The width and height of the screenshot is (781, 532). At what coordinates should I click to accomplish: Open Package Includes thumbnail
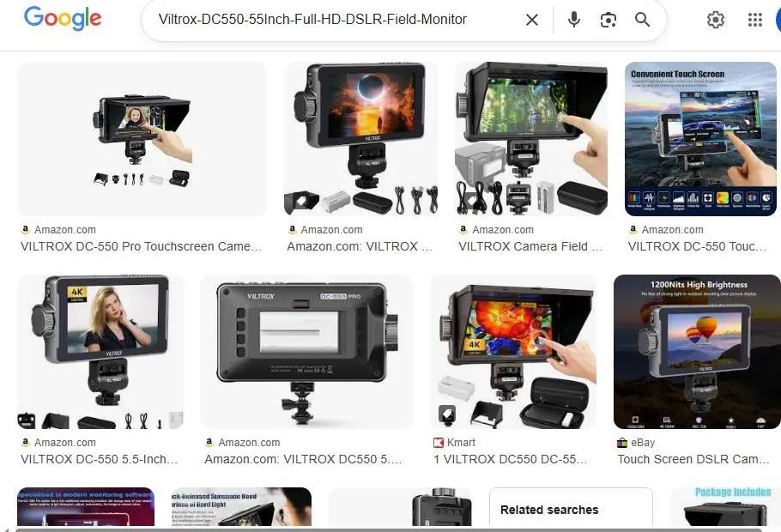(726, 507)
